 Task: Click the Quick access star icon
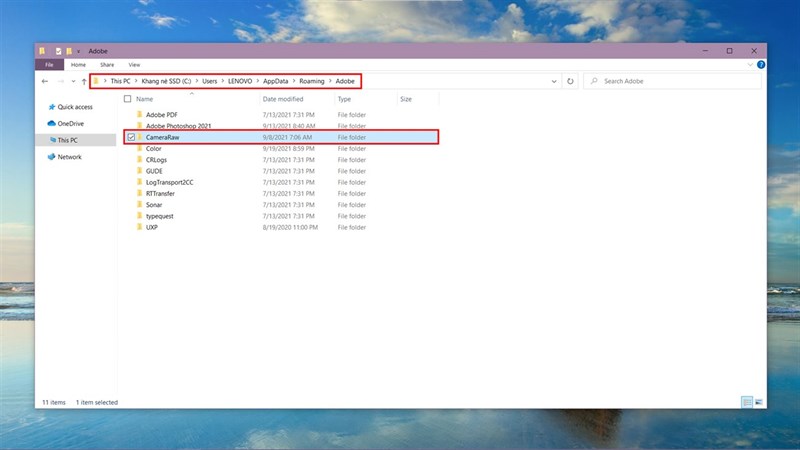(52, 107)
